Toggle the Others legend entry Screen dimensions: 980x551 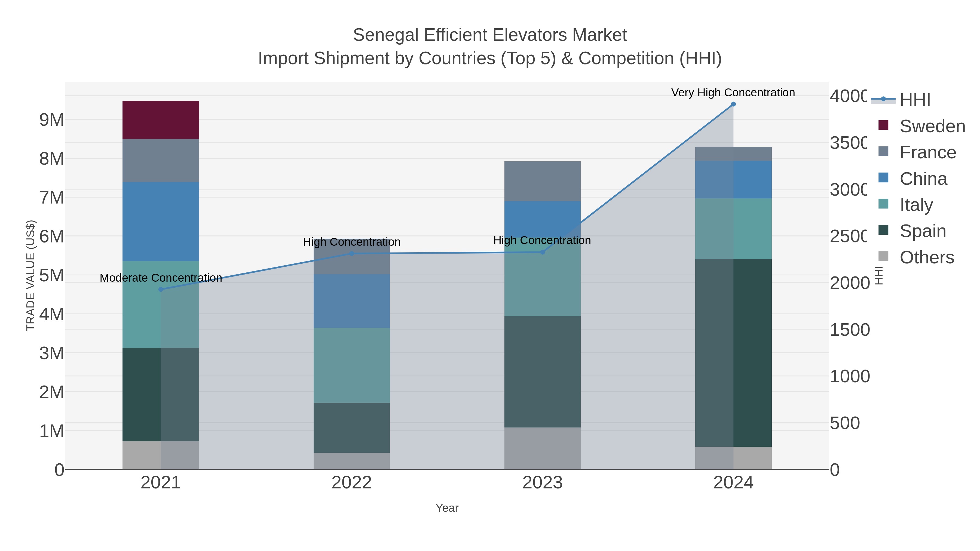point(916,257)
